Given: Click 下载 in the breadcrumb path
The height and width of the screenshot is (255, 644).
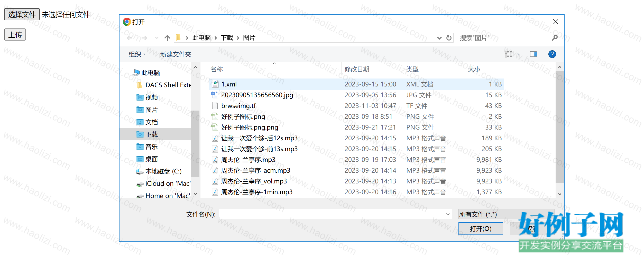Looking at the screenshot, I should point(227,38).
